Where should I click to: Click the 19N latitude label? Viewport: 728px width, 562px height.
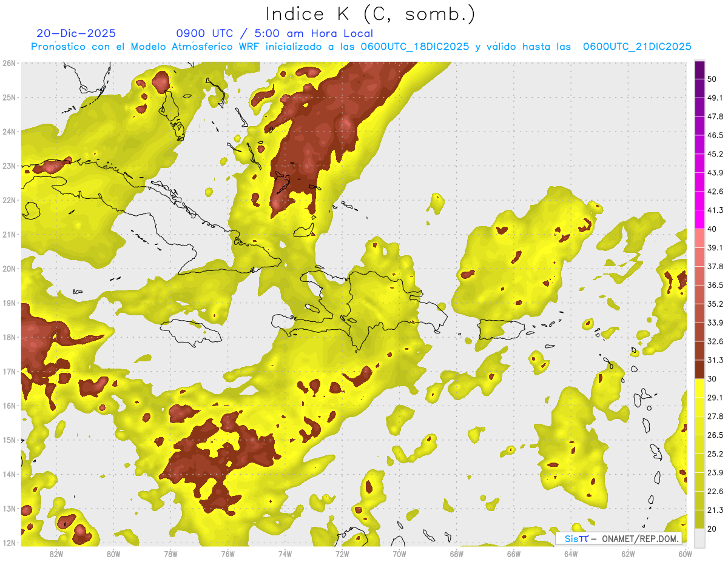coord(8,303)
